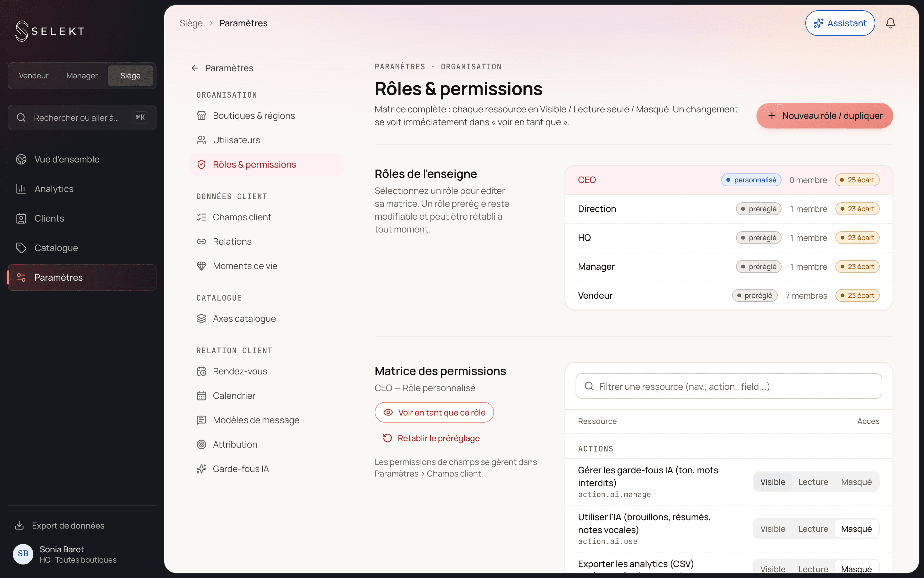
Task: Open Boutiques & régions settings
Action: coord(267,116)
